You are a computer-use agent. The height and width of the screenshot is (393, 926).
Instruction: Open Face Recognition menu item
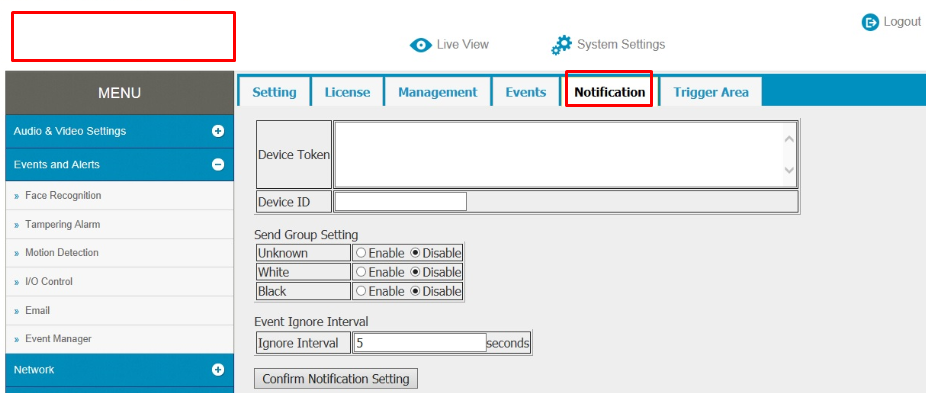pyautogui.click(x=63, y=196)
